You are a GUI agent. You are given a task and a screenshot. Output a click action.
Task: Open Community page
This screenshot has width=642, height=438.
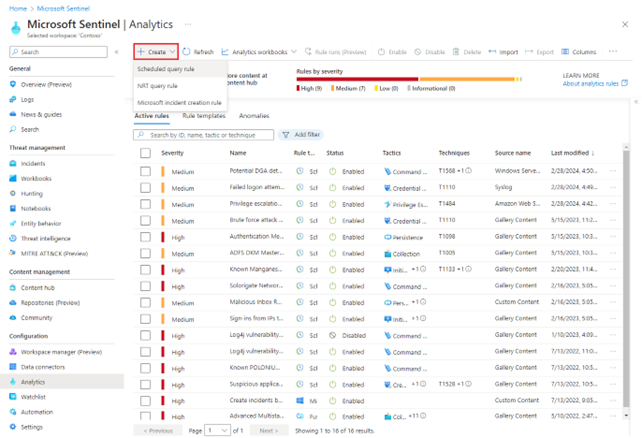[x=36, y=318]
